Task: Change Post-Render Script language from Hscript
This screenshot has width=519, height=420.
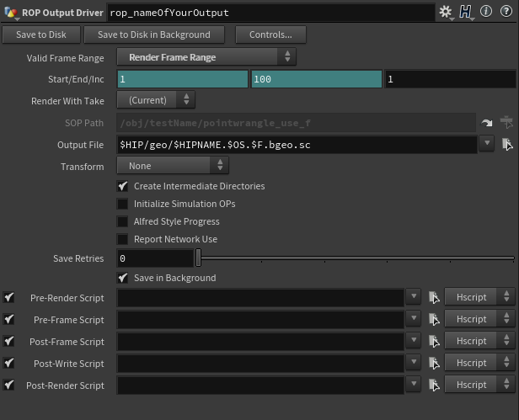Action: (479, 384)
